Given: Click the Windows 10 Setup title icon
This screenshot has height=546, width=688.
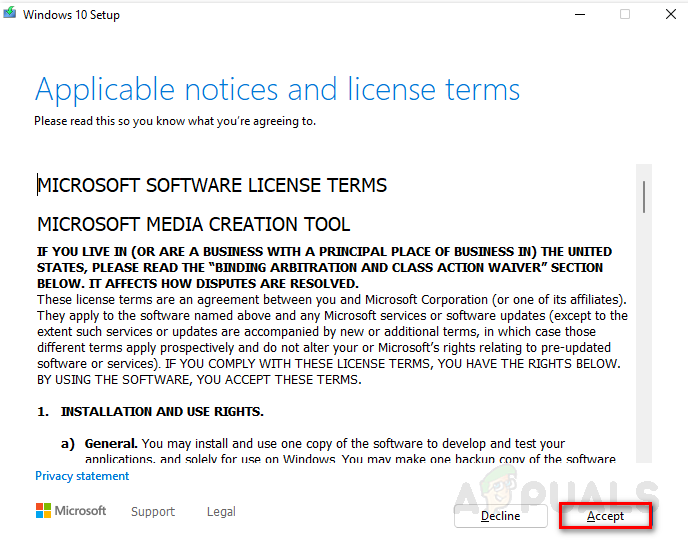Looking at the screenshot, I should click(x=9, y=13).
